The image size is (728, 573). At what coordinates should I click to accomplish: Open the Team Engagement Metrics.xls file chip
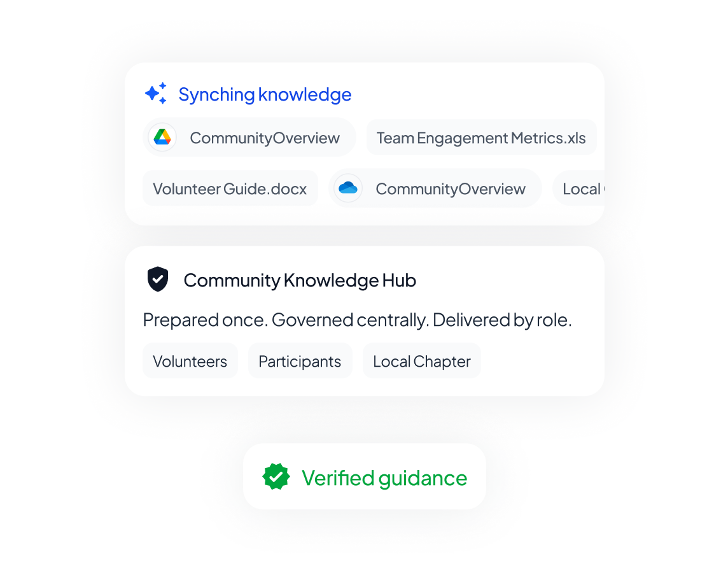(481, 138)
